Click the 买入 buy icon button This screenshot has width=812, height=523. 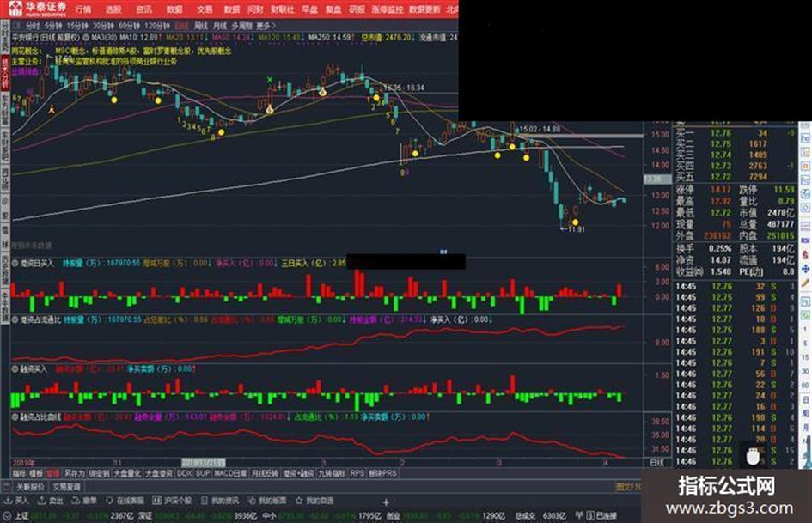[x=16, y=501]
